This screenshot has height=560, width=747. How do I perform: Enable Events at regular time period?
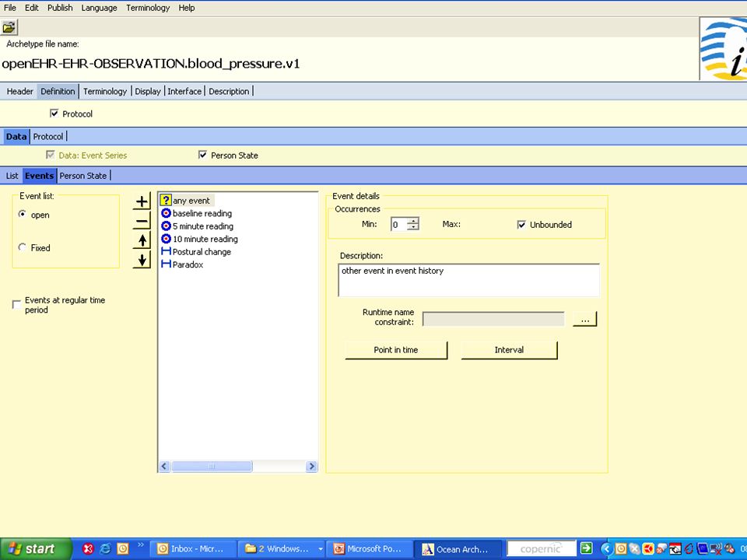(16, 304)
